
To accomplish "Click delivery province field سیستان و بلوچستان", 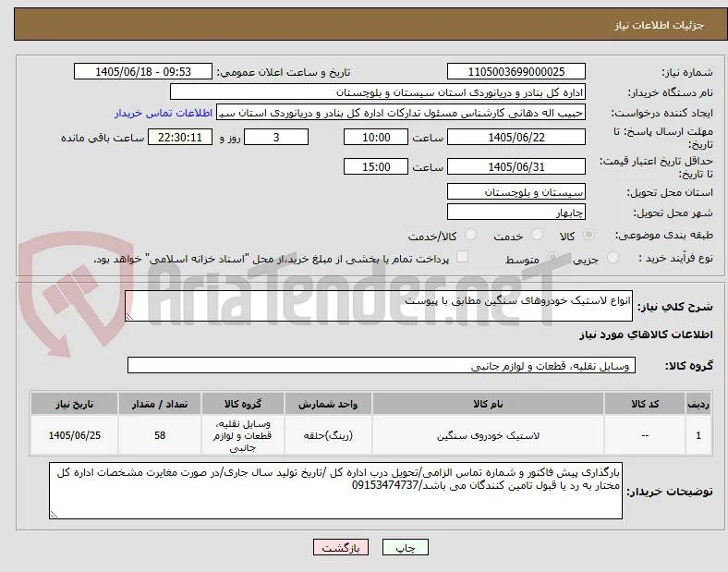I will pos(516,192).
